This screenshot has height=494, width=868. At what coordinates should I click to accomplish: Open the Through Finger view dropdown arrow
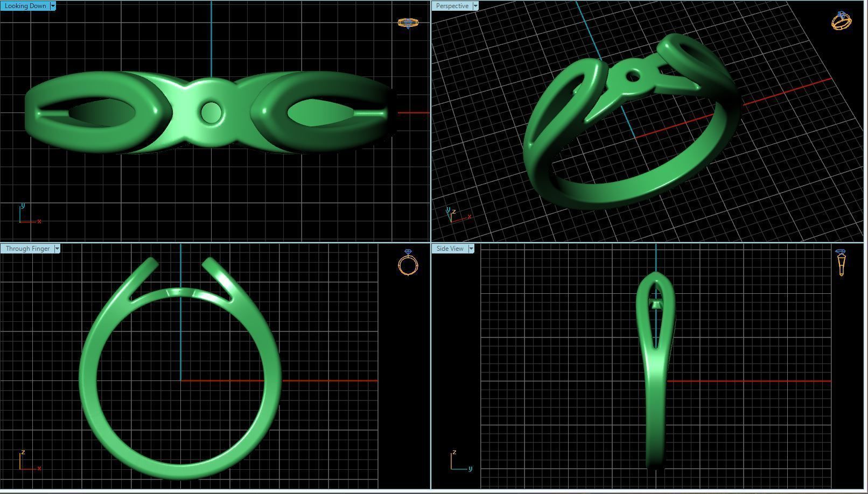57,249
